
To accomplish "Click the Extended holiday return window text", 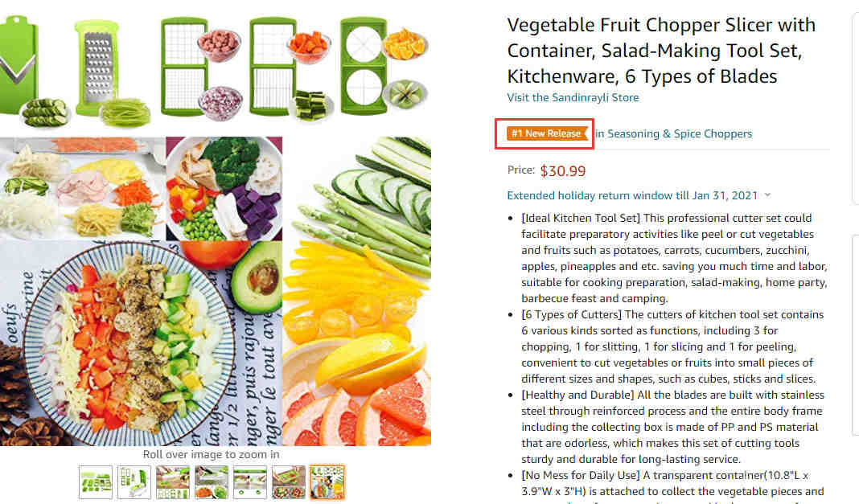I will pyautogui.click(x=632, y=195).
